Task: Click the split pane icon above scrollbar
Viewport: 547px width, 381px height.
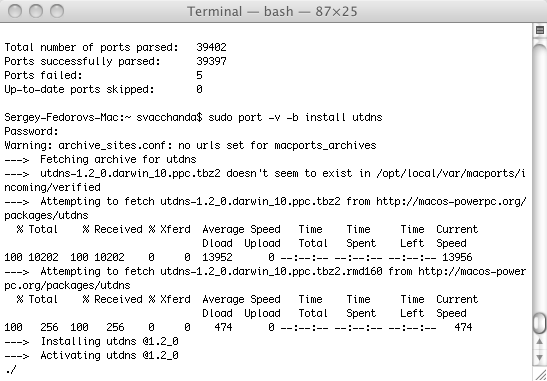Action: pyautogui.click(x=540, y=30)
